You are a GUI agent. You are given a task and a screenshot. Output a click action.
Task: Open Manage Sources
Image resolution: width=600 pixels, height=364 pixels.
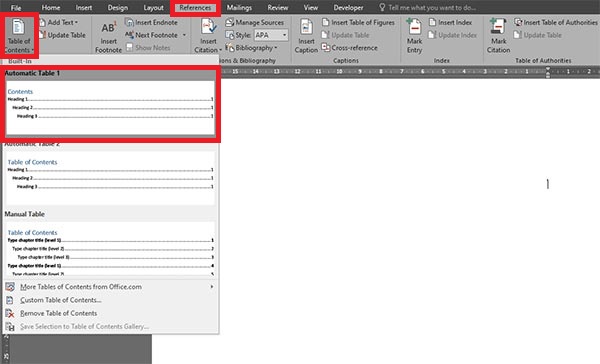coord(255,23)
